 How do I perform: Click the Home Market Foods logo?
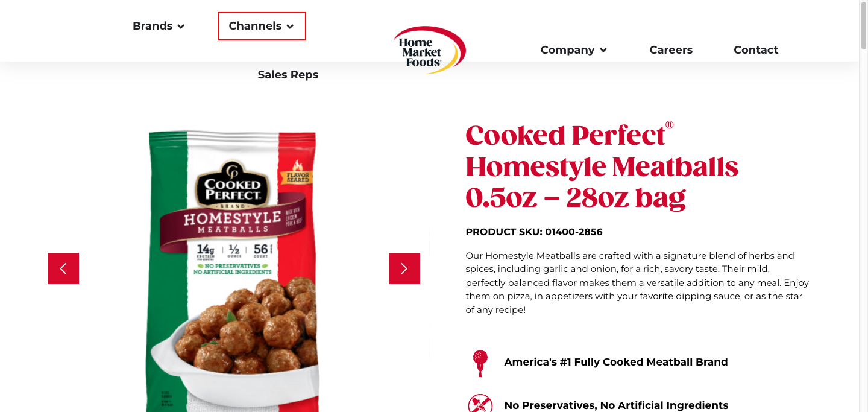coord(430,50)
